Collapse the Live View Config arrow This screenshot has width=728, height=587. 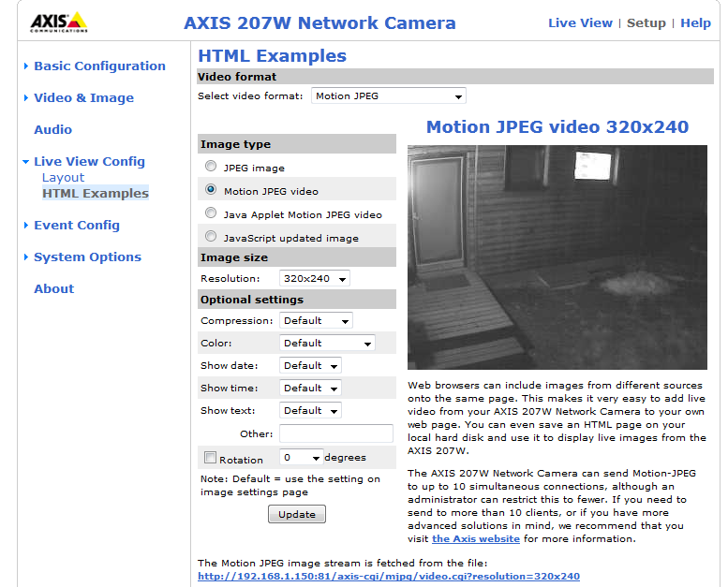(26, 161)
